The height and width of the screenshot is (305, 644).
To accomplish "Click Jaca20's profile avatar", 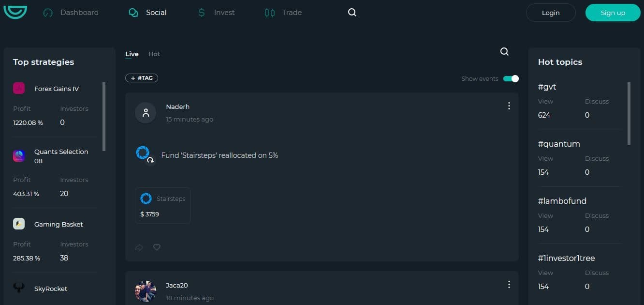I will point(146,291).
